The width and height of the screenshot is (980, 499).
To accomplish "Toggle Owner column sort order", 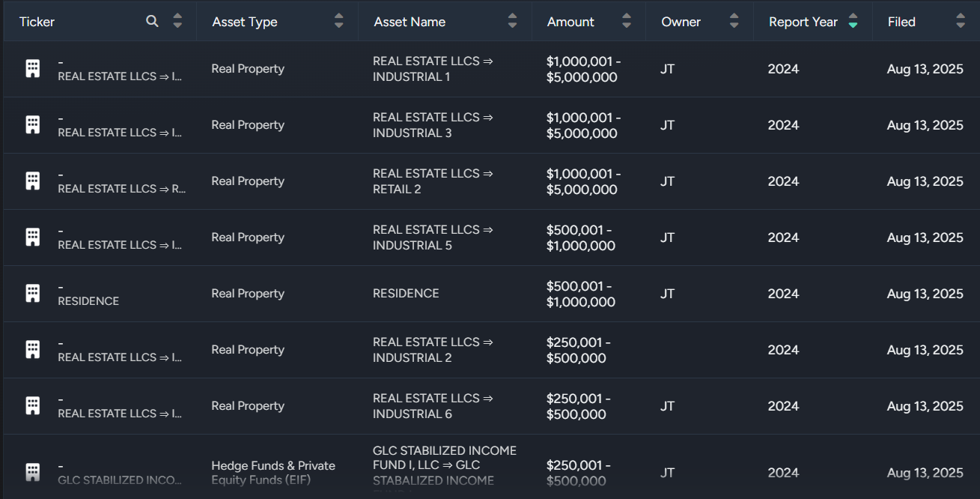I will tap(734, 22).
